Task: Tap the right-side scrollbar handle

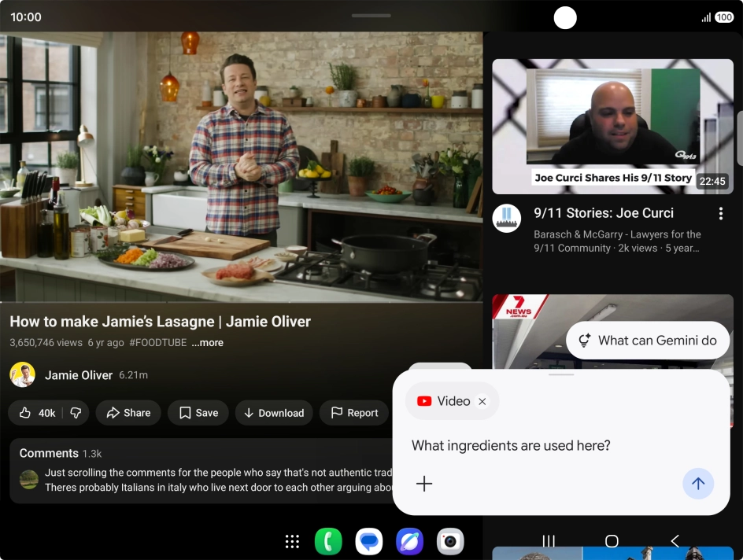Action: [x=740, y=138]
